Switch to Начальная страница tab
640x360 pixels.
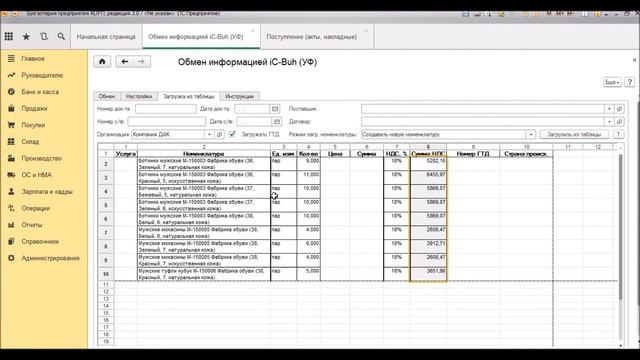[106, 37]
